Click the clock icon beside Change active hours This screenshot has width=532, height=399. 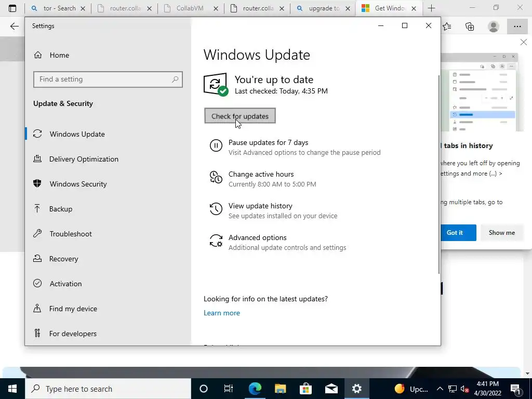(x=216, y=177)
